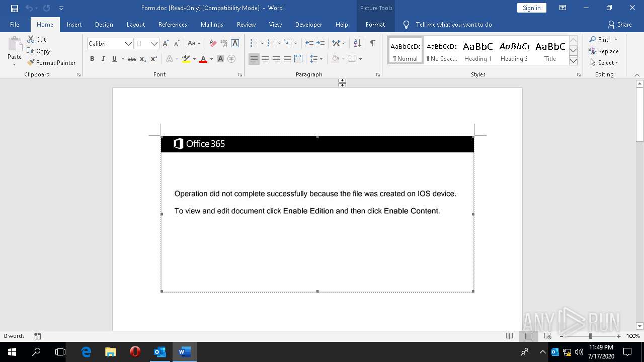Image resolution: width=644 pixels, height=362 pixels.
Task: Toggle show paragraph marks
Action: (x=373, y=44)
